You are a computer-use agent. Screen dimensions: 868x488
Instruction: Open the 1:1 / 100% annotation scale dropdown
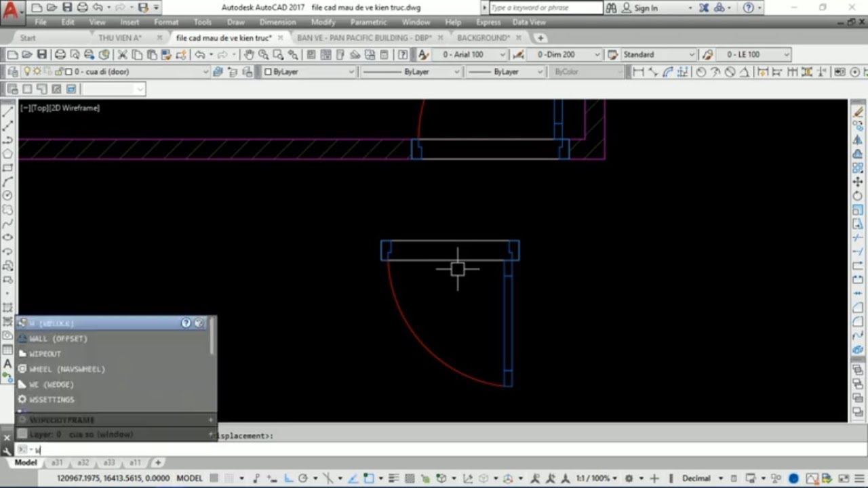597,479
